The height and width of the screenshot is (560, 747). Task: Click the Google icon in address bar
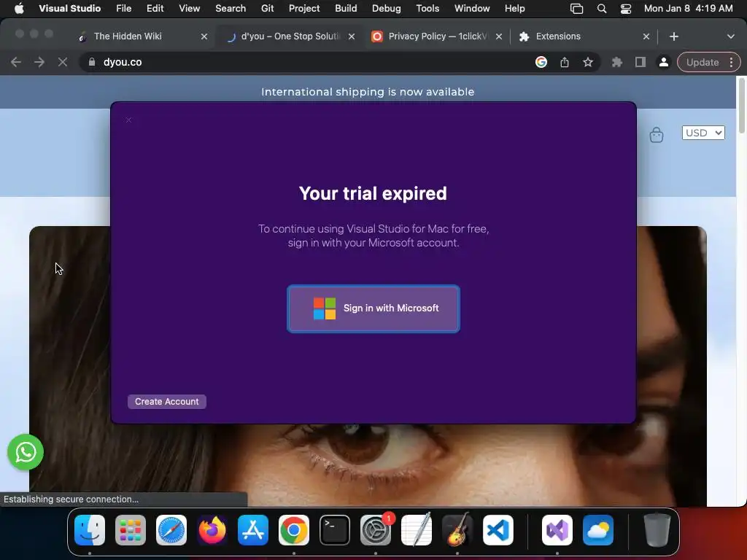(x=541, y=63)
